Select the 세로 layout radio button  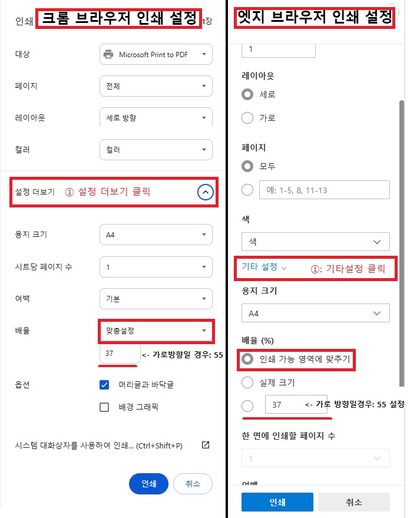tap(247, 94)
